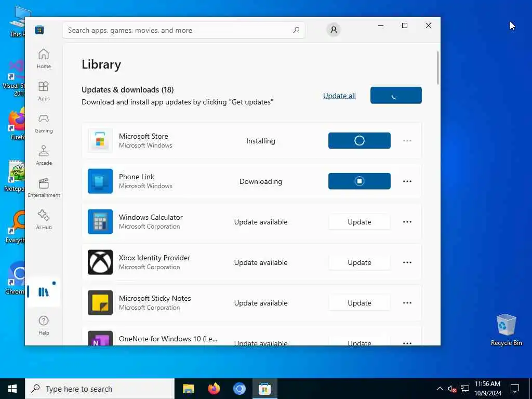Click the Microsoft Sticky Notes name
532x399 pixels.
pos(155,298)
